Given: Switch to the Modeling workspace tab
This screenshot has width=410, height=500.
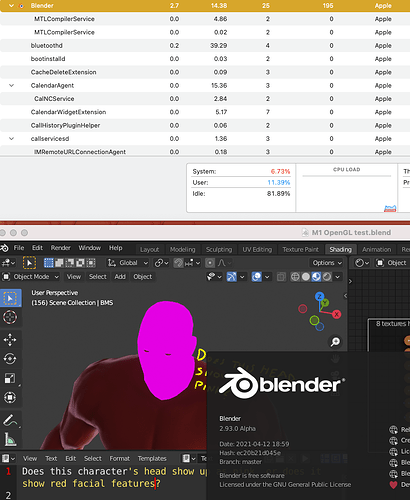Looking at the screenshot, I should click(182, 250).
